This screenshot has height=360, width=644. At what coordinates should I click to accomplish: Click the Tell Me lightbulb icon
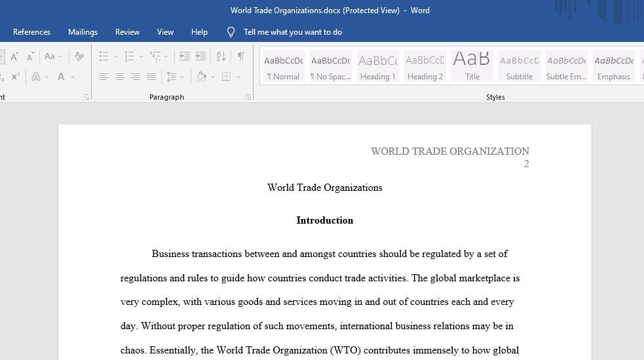[231, 32]
